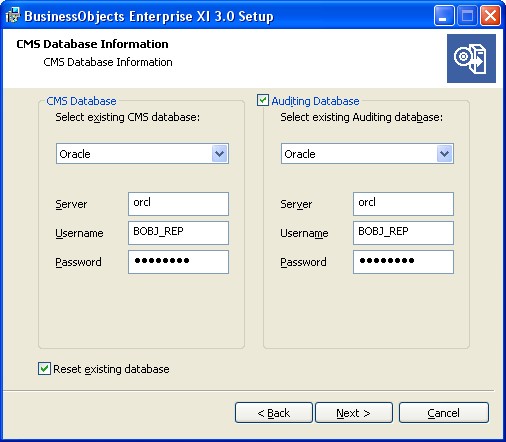This screenshot has width=506, height=442.
Task: Click the 'Select existing CMS database:' label
Action: pos(128,117)
